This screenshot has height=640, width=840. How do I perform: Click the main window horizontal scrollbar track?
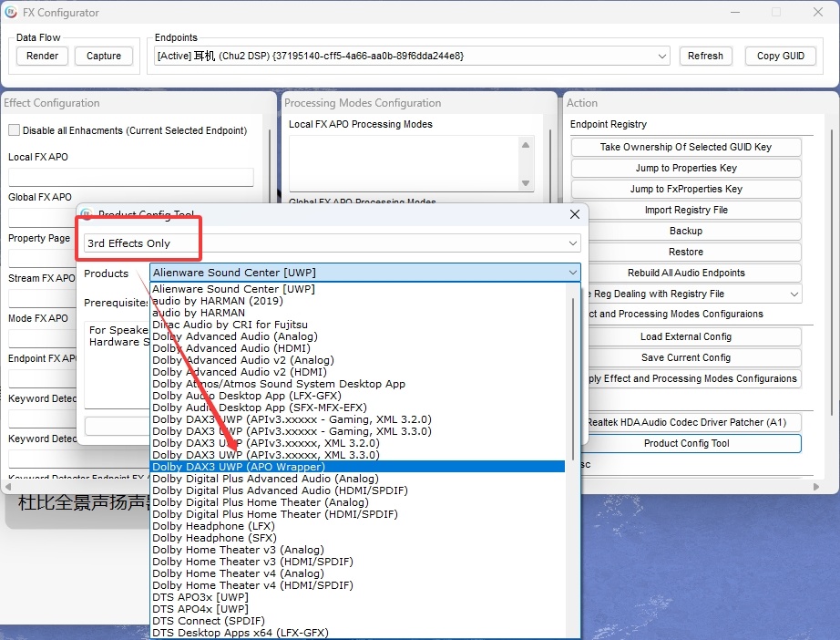412,487
